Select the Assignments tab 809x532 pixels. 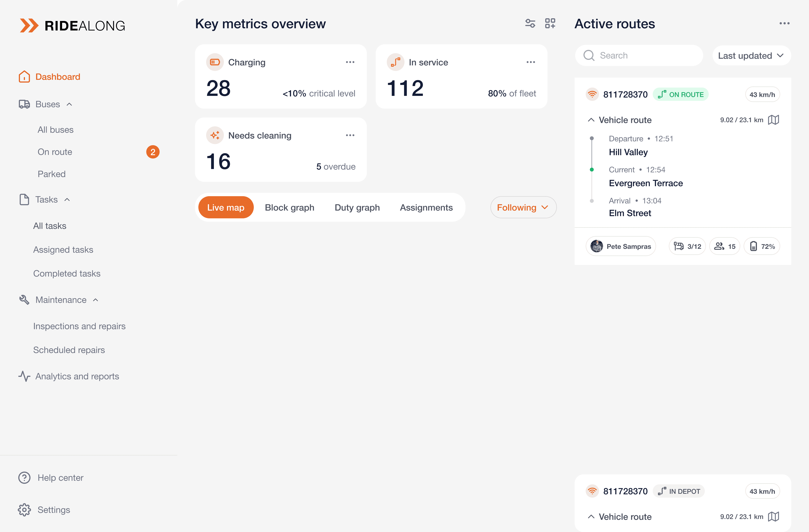[x=426, y=207]
